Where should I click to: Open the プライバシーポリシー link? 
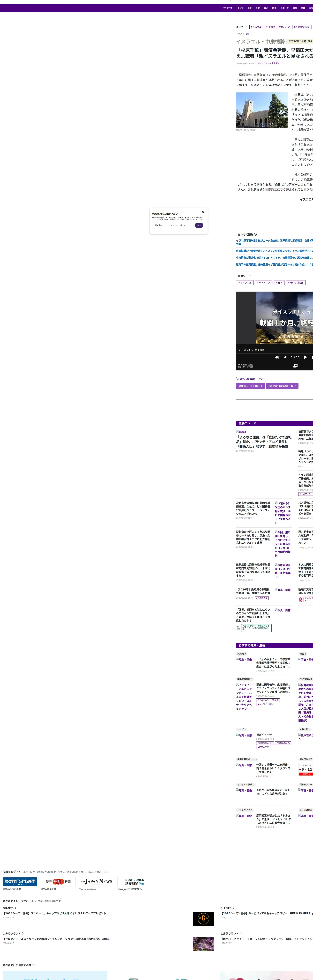[x=179, y=225]
